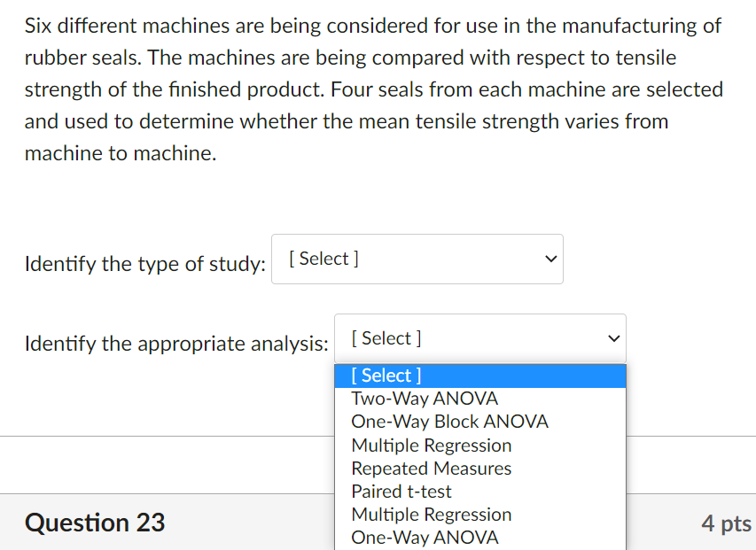
Task: Click the chevron on the analysis selector
Action: pyautogui.click(x=612, y=338)
